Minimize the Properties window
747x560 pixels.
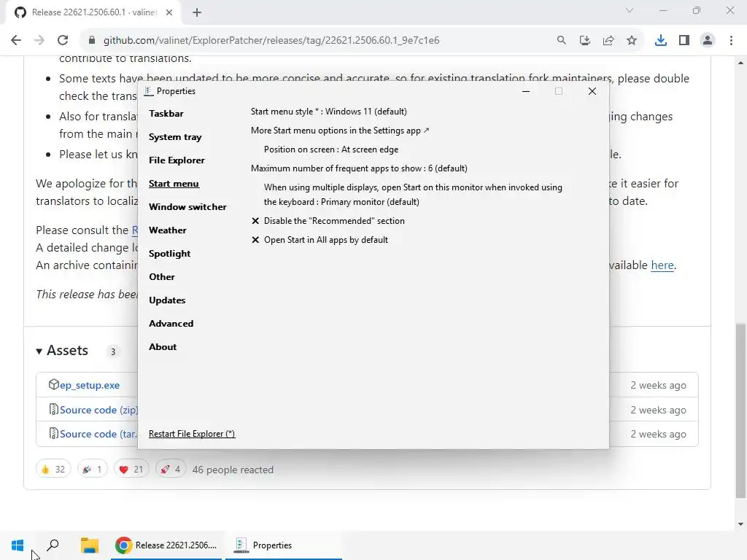click(x=526, y=91)
